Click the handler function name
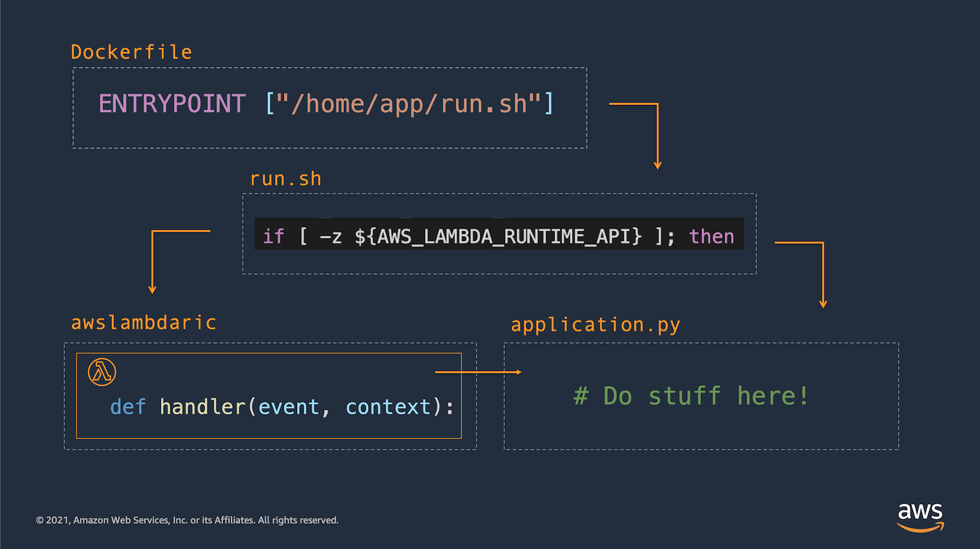The width and height of the screenshot is (980, 549). coord(203,407)
